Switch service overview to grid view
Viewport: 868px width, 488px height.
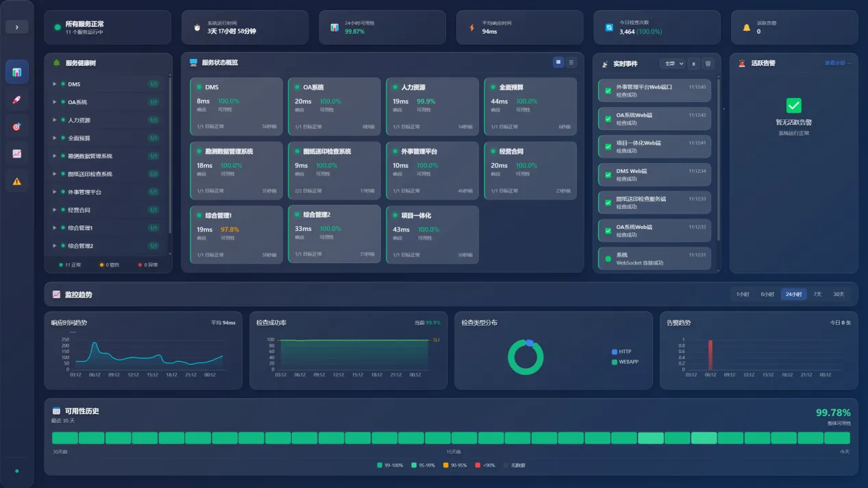558,62
